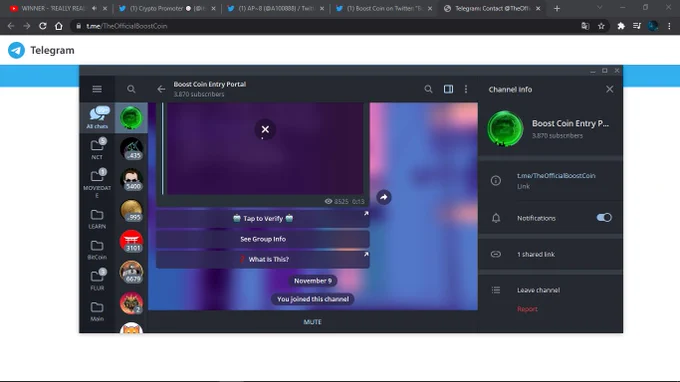Expand browser tab search chevron
Viewport: 680px width, 382px height.
tap(599, 7)
